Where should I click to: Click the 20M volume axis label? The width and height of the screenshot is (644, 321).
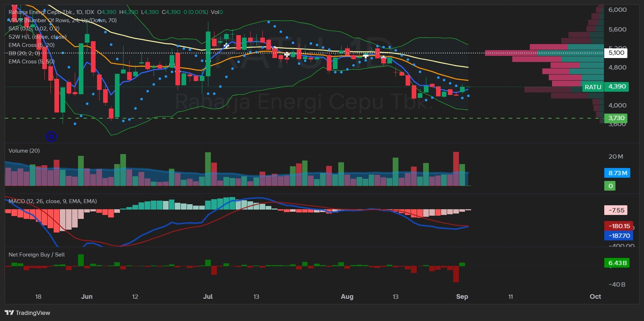[616, 157]
